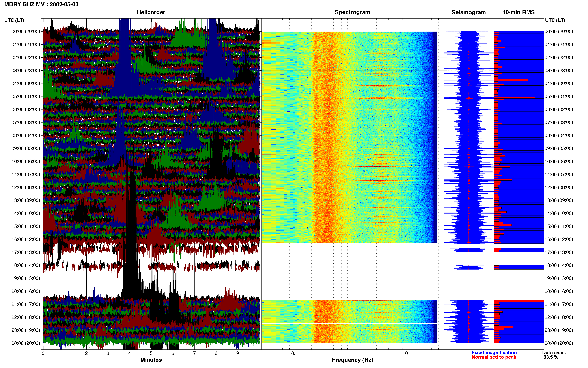Click minute tick label '9' on helicorder axis
Viewport: 588px width, 368px height.
(238, 353)
